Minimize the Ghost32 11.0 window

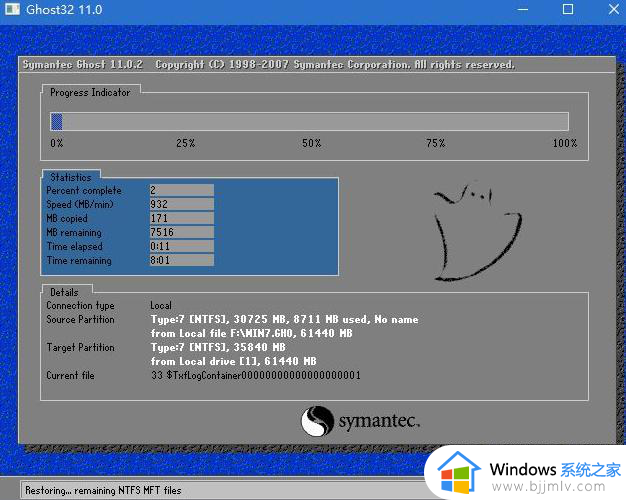point(522,10)
